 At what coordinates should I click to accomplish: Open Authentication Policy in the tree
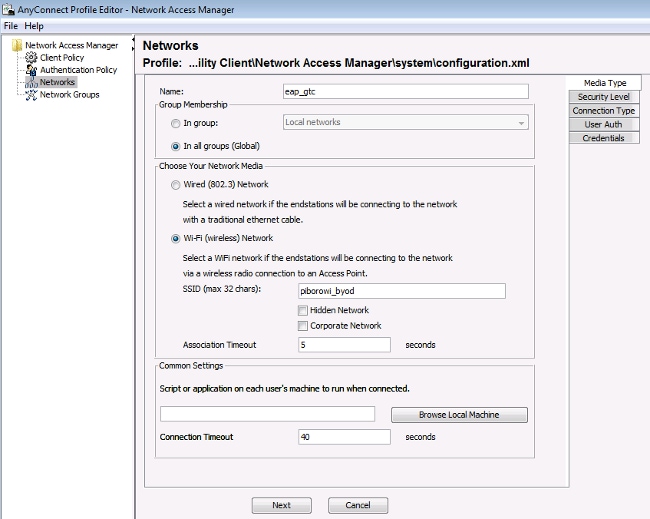(x=78, y=70)
